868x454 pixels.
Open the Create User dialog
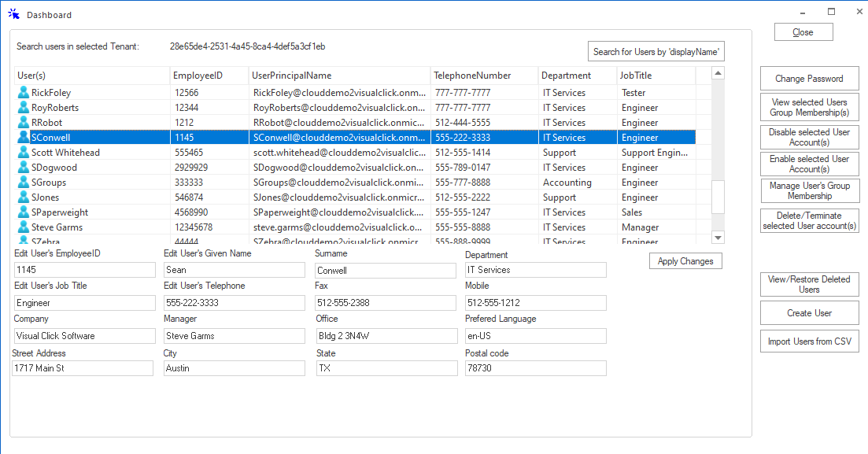809,312
